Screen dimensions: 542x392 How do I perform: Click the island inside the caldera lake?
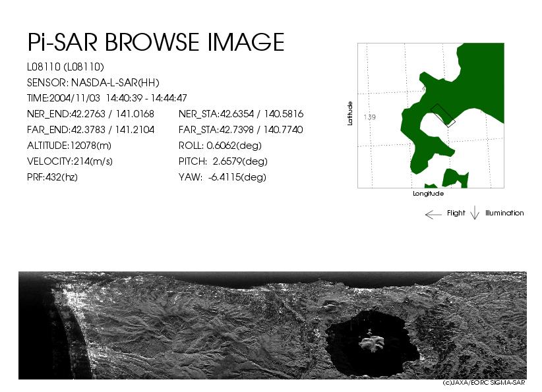click(x=372, y=343)
